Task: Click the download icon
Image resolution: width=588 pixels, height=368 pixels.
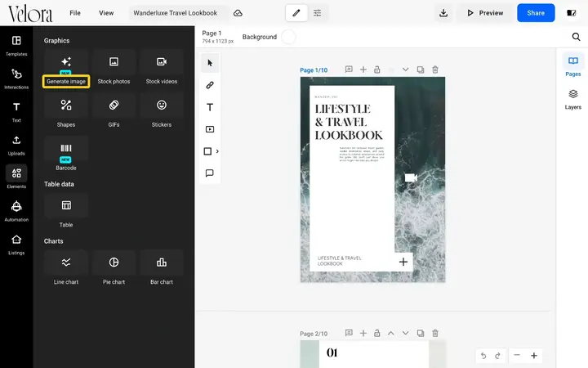Action: (x=443, y=13)
